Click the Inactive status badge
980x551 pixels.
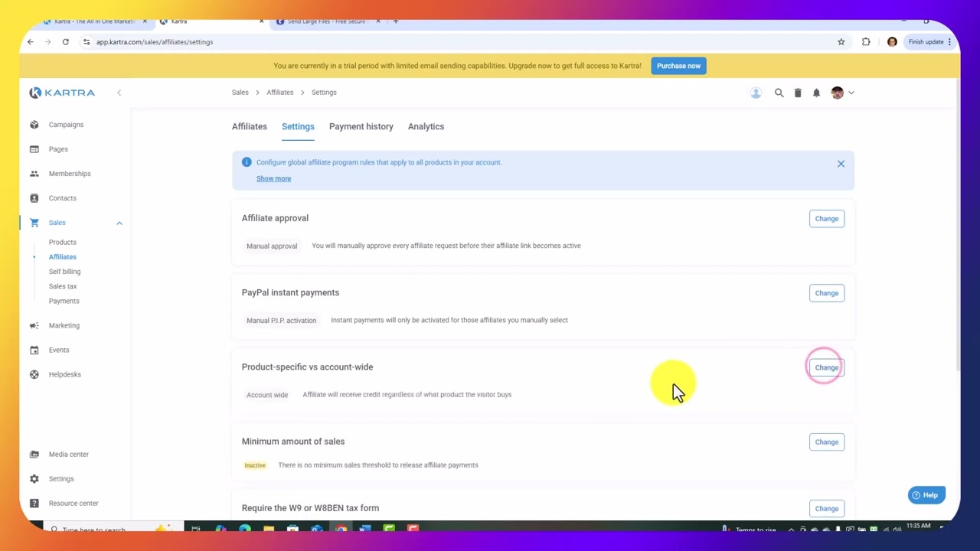click(255, 465)
